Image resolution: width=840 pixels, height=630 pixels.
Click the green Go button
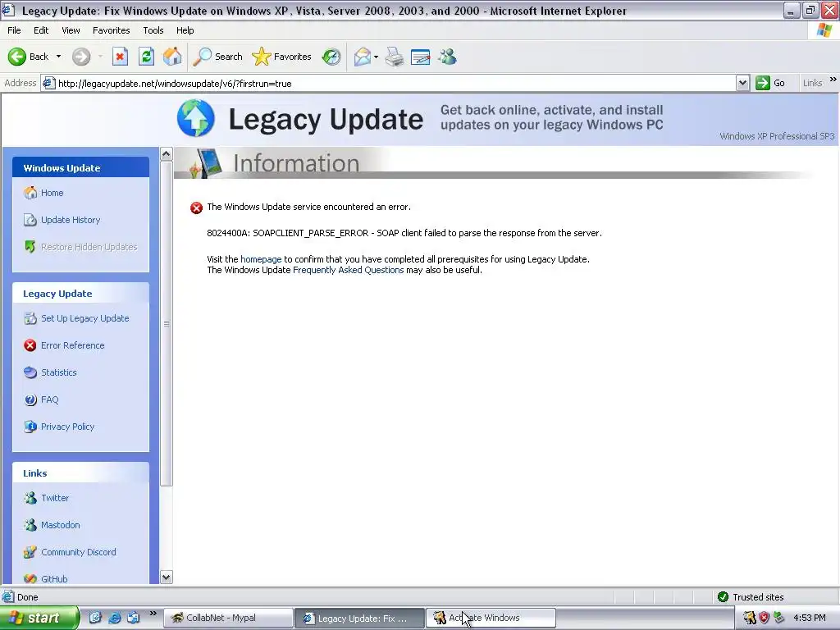click(770, 83)
